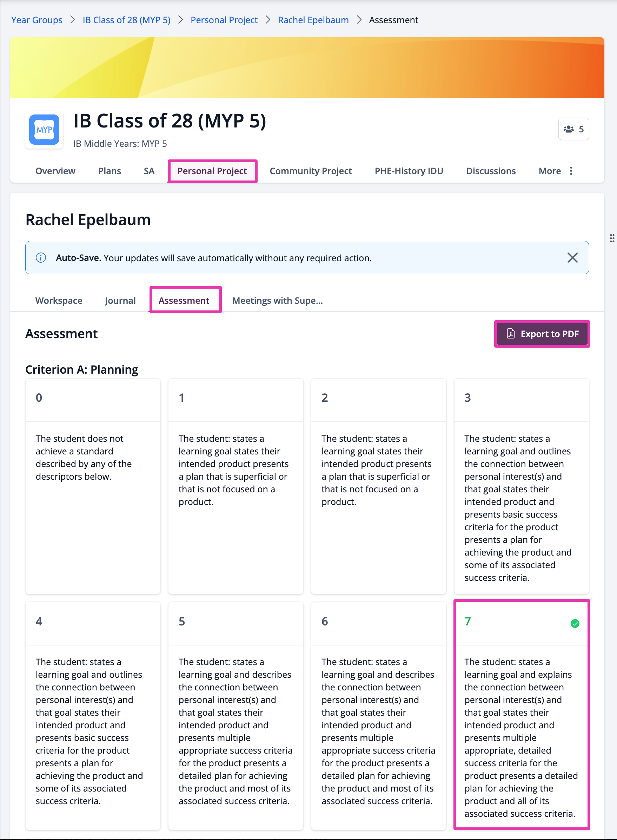Export the assessment to PDF

[x=542, y=334]
